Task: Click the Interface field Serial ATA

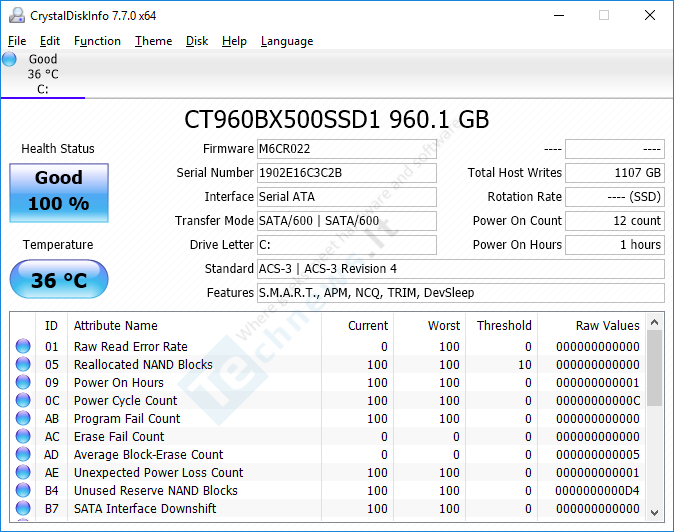Action: pos(347,197)
